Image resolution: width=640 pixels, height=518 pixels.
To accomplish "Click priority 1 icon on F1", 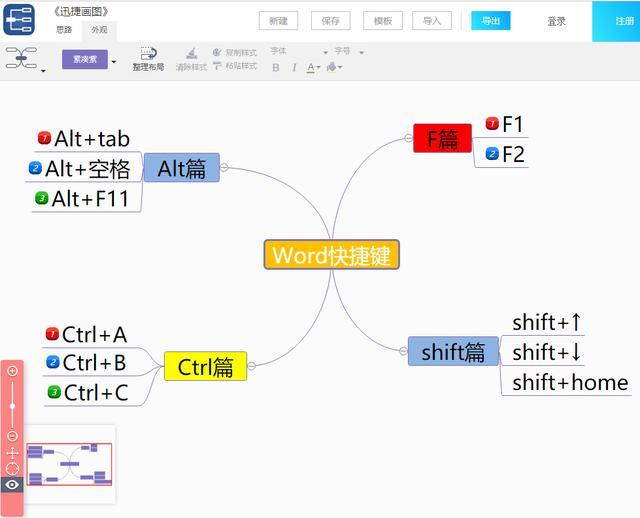I will click(492, 123).
